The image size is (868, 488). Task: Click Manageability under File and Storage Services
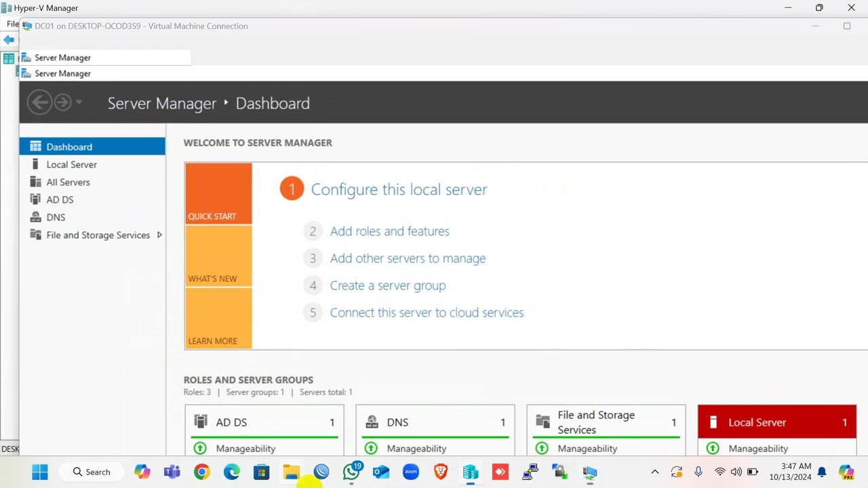click(x=587, y=448)
